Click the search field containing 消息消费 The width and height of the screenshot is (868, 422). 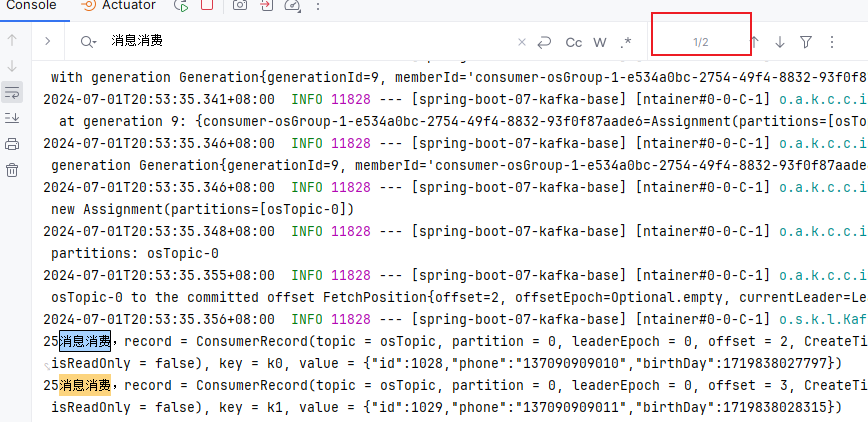pos(310,41)
